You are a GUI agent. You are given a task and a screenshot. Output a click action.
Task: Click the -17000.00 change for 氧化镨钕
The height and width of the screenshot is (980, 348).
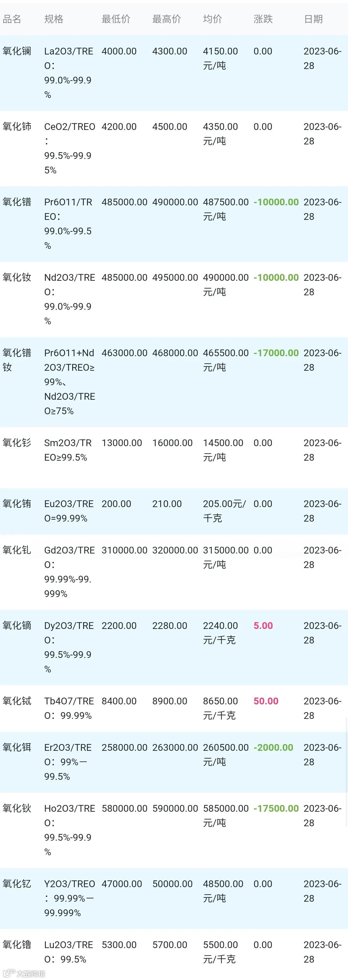point(276,353)
